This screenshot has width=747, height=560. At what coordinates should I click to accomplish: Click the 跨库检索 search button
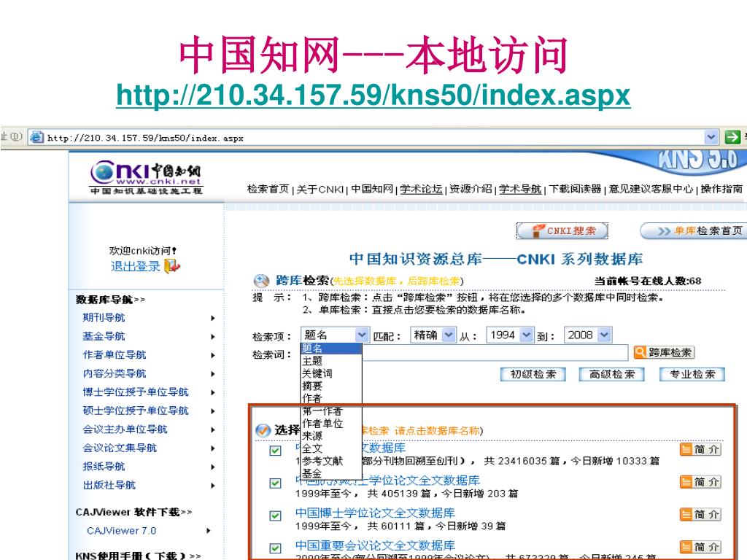coord(664,352)
